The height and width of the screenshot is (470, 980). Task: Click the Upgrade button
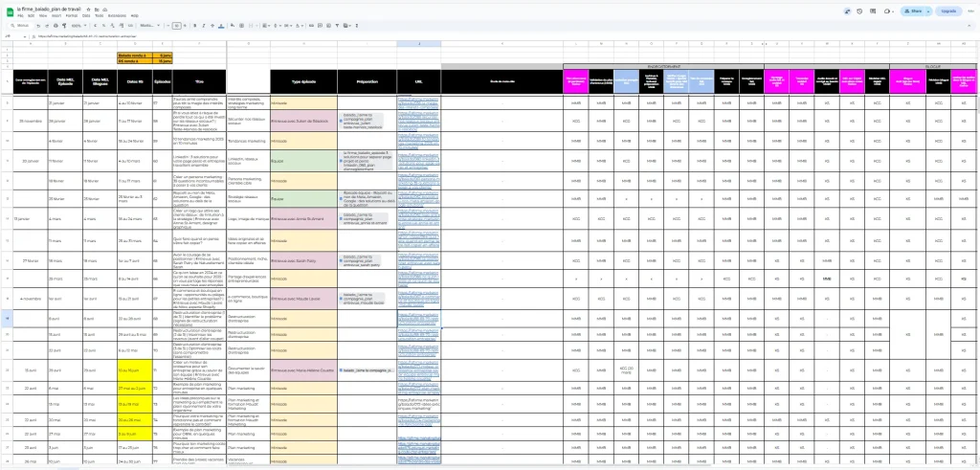coord(948,11)
